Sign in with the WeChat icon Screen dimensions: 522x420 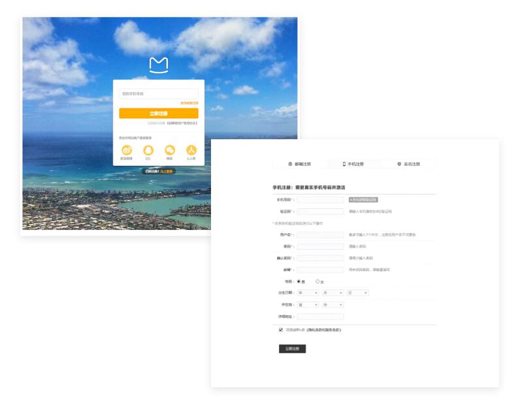(x=170, y=150)
